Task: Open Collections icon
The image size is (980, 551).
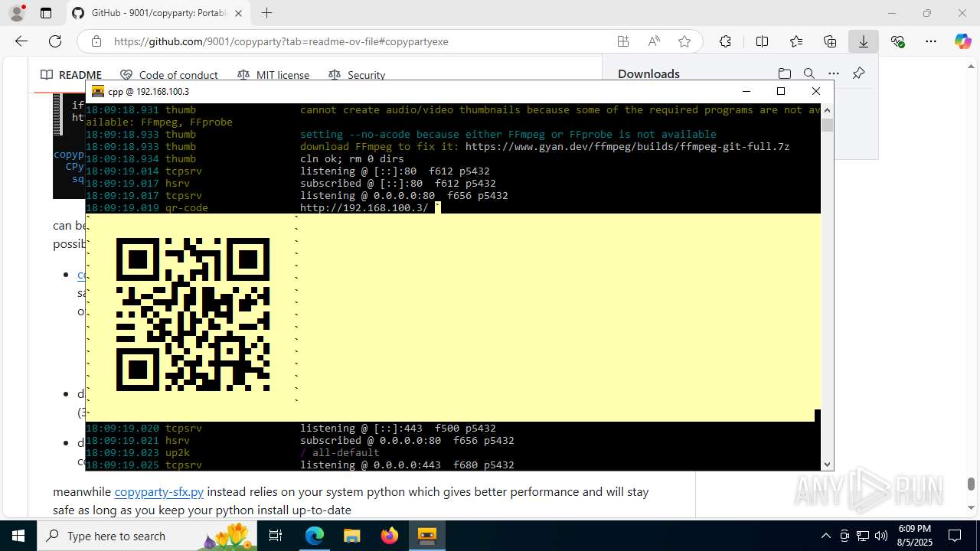Action: click(830, 41)
